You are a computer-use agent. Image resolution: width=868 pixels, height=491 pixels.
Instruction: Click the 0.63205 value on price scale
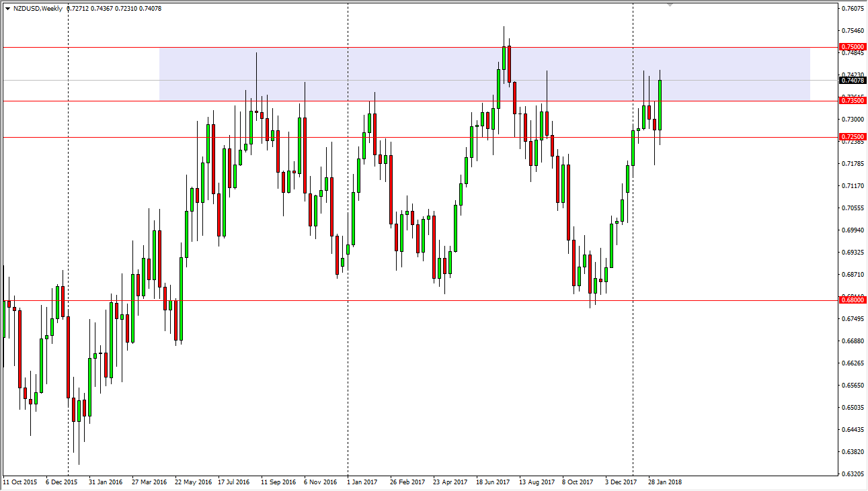pyautogui.click(x=852, y=474)
